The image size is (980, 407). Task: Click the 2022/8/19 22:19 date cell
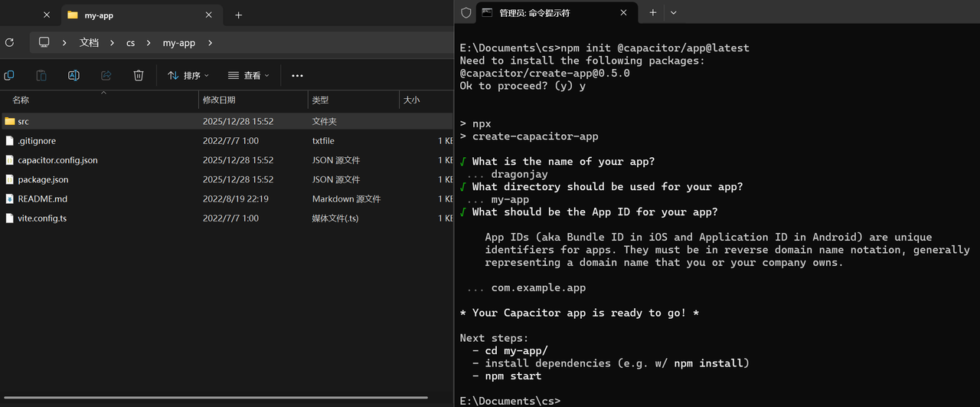[x=235, y=199]
